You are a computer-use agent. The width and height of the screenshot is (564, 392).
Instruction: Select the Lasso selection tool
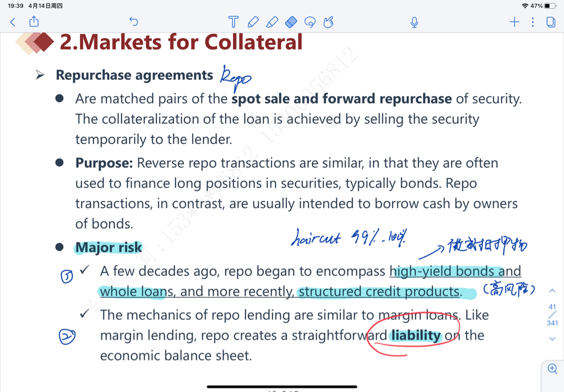310,22
